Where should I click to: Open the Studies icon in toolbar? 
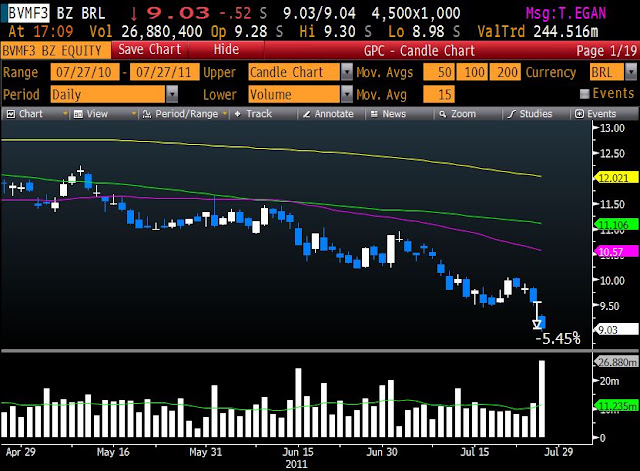pyautogui.click(x=511, y=114)
